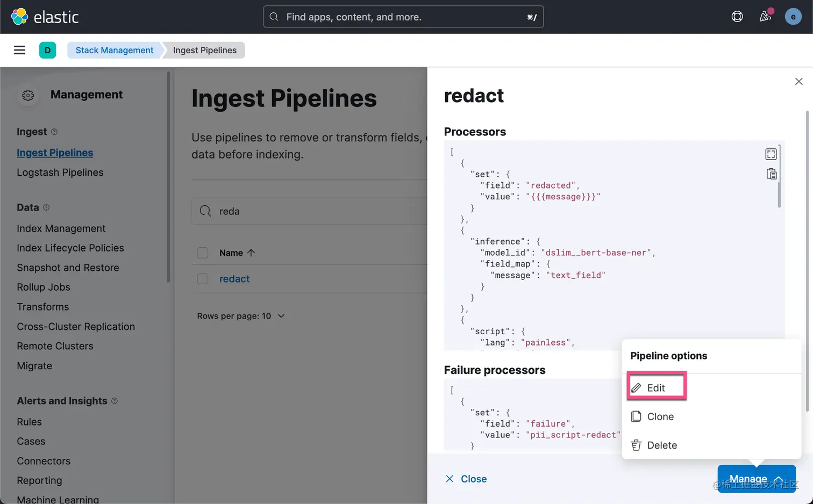
Task: Open the newsfeed notifications icon
Action: 765,17
